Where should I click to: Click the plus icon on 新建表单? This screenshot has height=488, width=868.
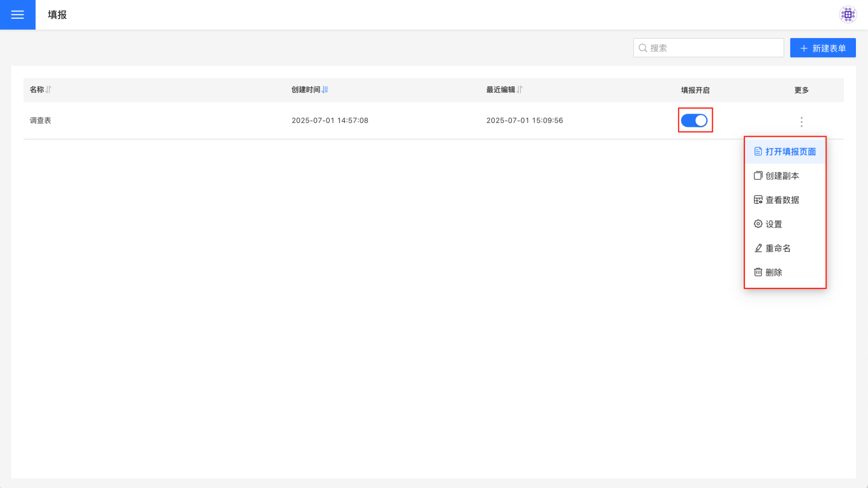[x=804, y=48]
